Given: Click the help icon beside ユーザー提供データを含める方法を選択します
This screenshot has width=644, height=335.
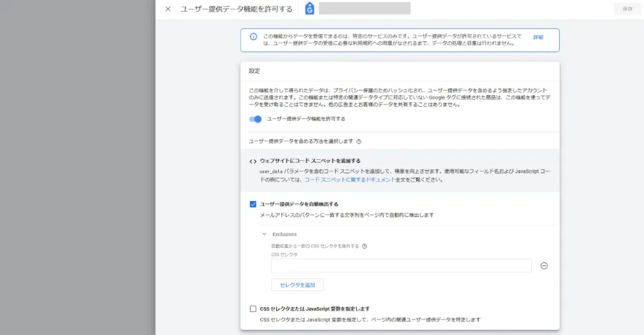Looking at the screenshot, I should point(359,141).
